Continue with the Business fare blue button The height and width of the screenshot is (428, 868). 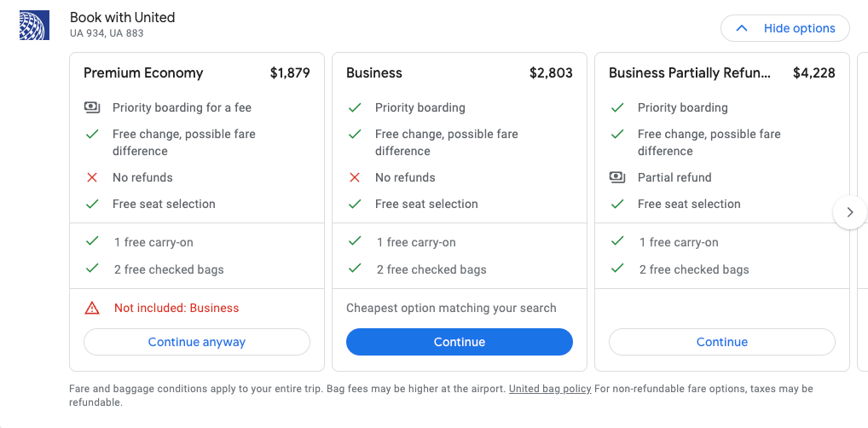click(460, 342)
